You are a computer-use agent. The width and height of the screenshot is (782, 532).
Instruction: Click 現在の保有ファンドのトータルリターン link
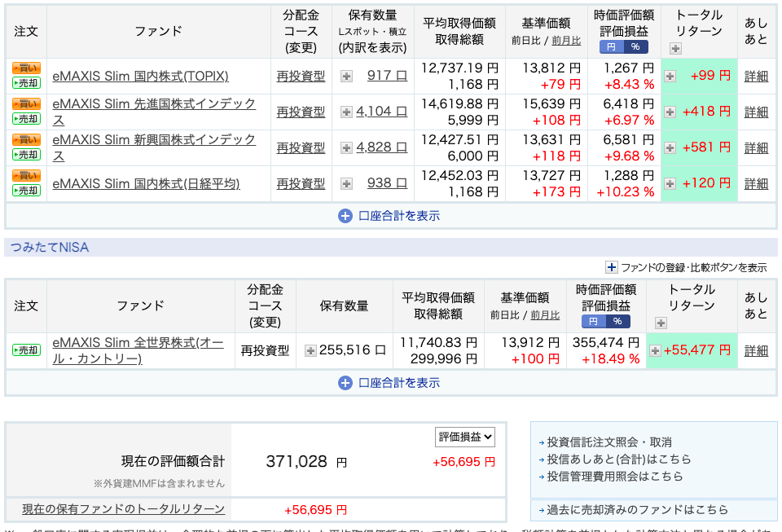pyautogui.click(x=124, y=509)
